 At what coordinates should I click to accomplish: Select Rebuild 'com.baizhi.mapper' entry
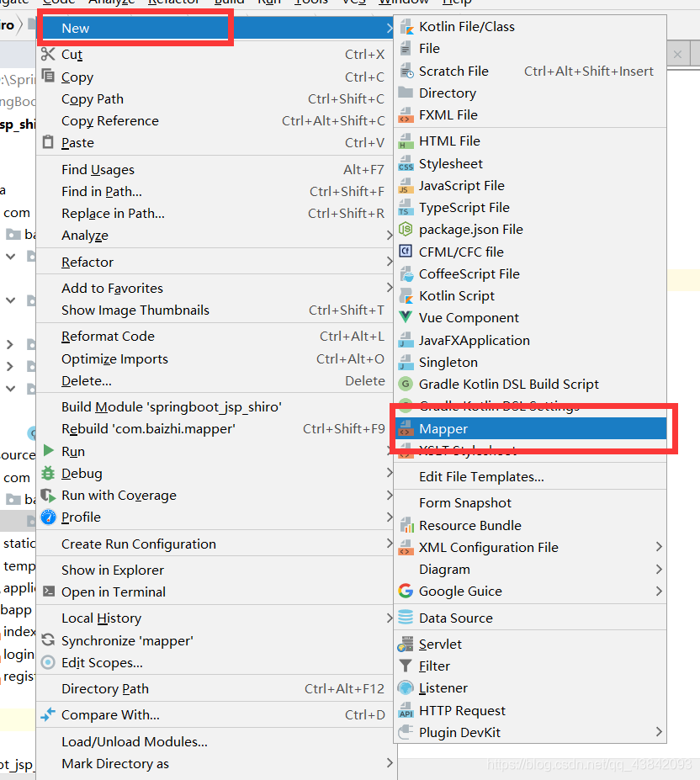click(x=214, y=429)
